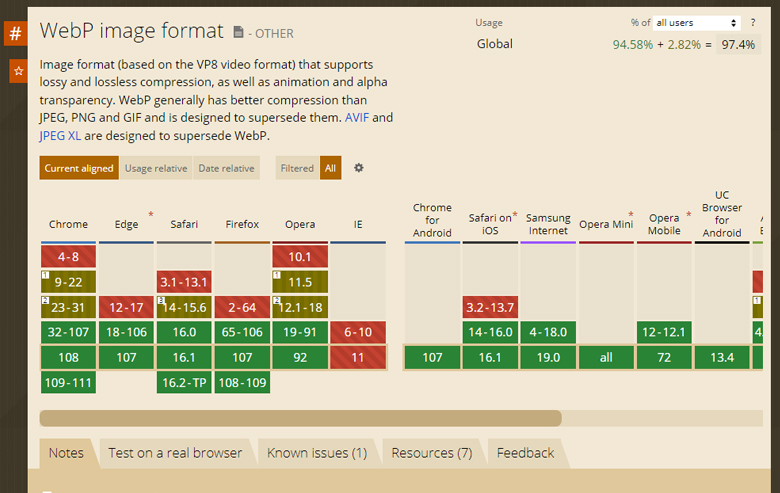Image resolution: width=780 pixels, height=493 pixels.
Task: Select Samsung Internet 19.0 cell
Action: (x=548, y=358)
